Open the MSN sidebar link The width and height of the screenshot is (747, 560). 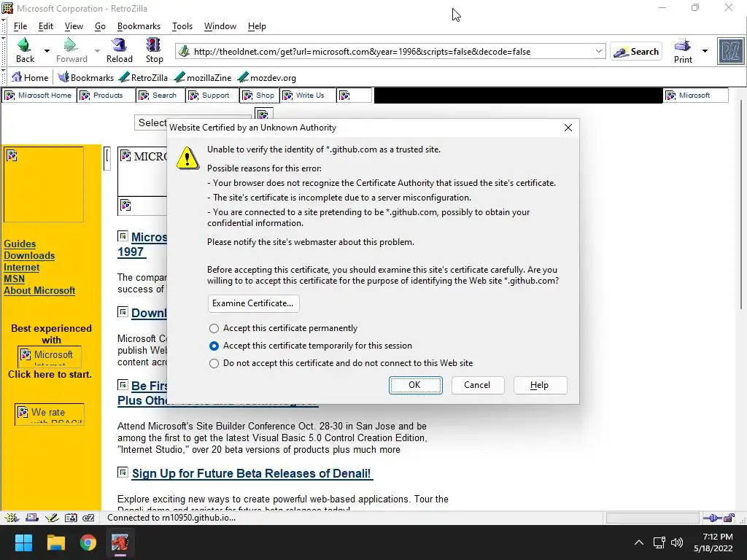point(15,279)
